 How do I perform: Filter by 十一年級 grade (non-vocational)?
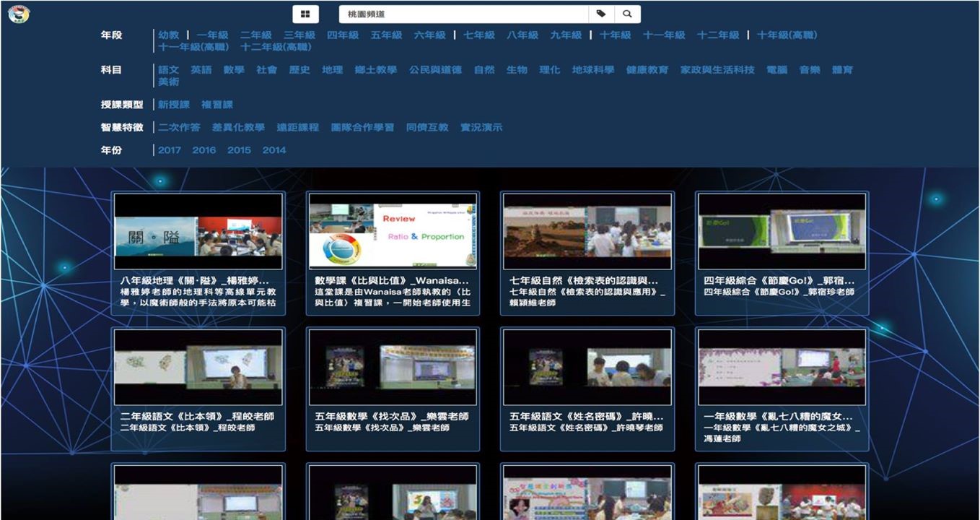(x=664, y=35)
